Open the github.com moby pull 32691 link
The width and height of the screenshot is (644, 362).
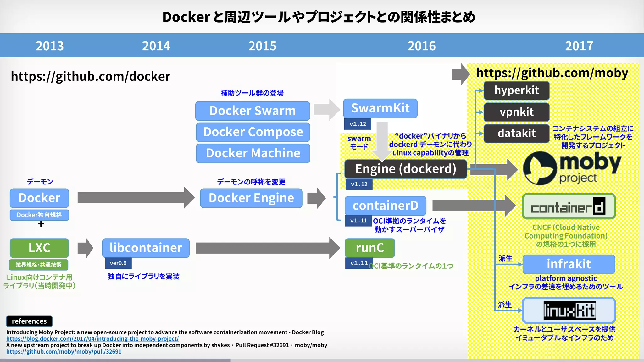pos(64,352)
